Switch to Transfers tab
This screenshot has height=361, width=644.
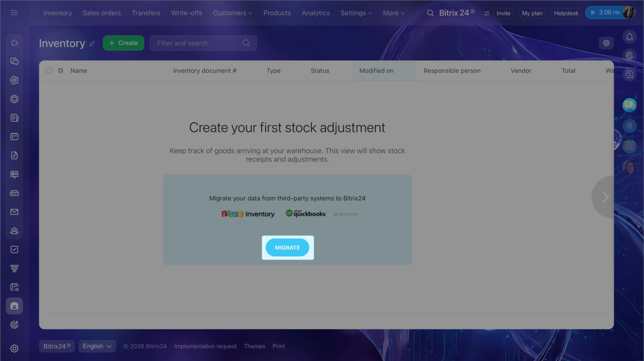pyautogui.click(x=146, y=13)
